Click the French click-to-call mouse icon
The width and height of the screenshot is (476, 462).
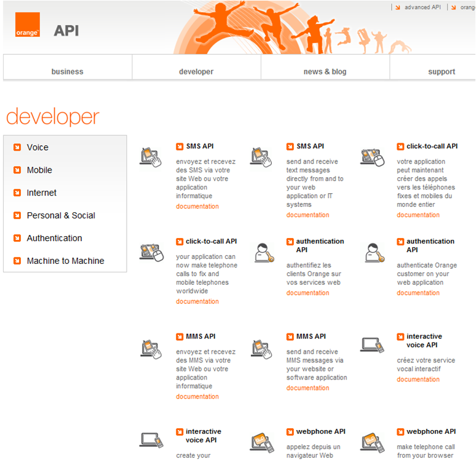[x=373, y=157]
